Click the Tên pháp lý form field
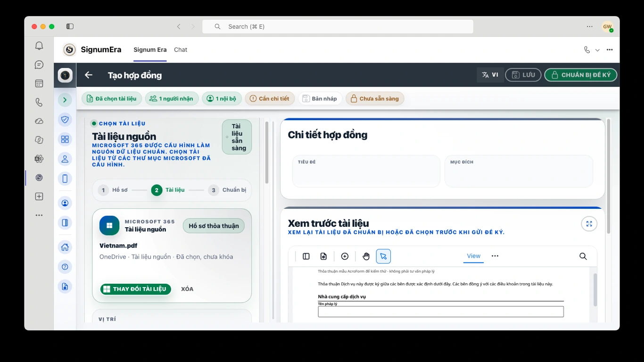The image size is (644, 362). click(x=441, y=312)
